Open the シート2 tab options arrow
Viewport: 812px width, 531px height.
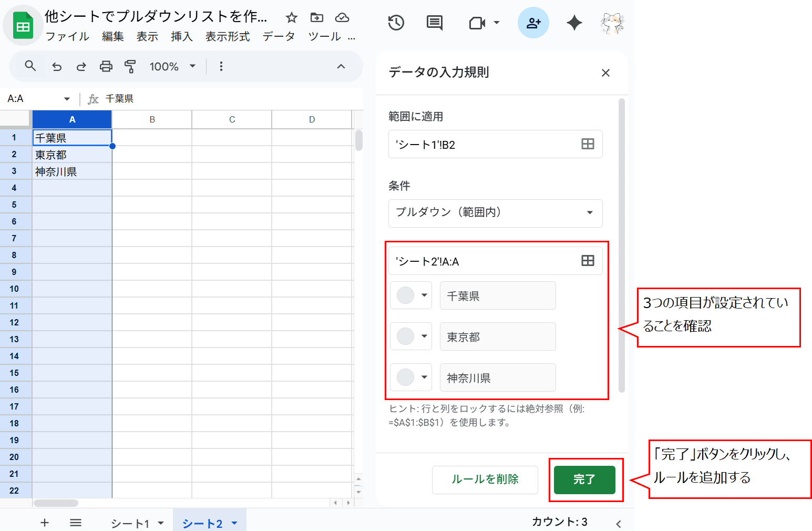click(233, 523)
